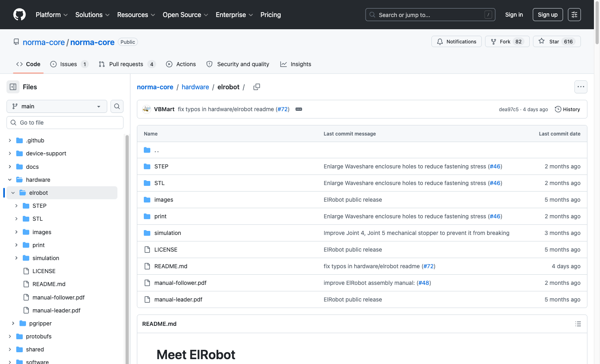Screen dimensions: 600x364
Task: Click the simulation folder icon in table
Action: [147, 233]
